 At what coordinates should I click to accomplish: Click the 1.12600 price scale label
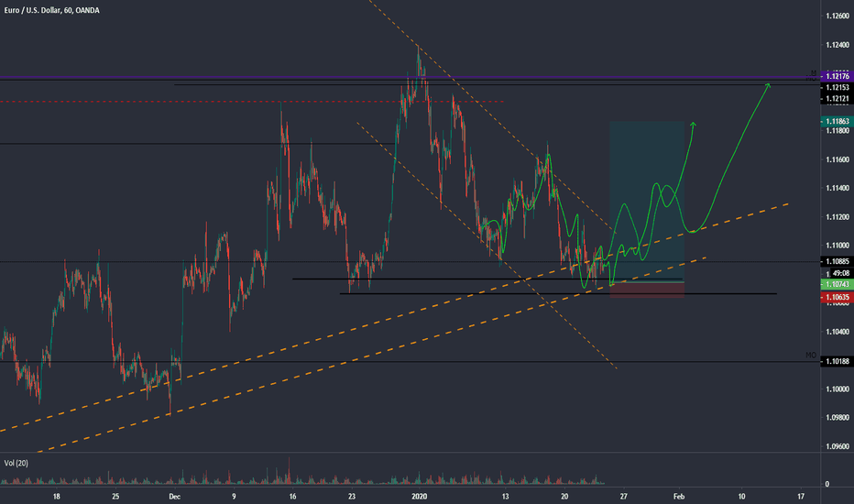(835, 16)
